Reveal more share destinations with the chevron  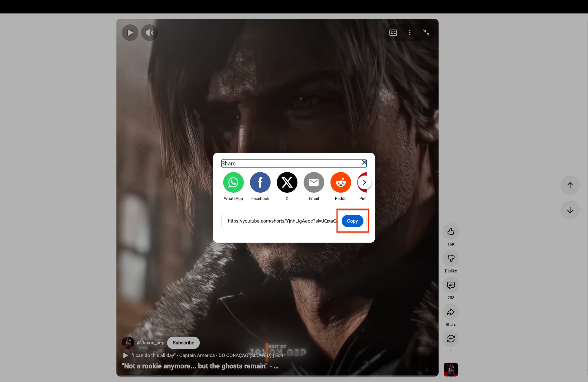[364, 182]
